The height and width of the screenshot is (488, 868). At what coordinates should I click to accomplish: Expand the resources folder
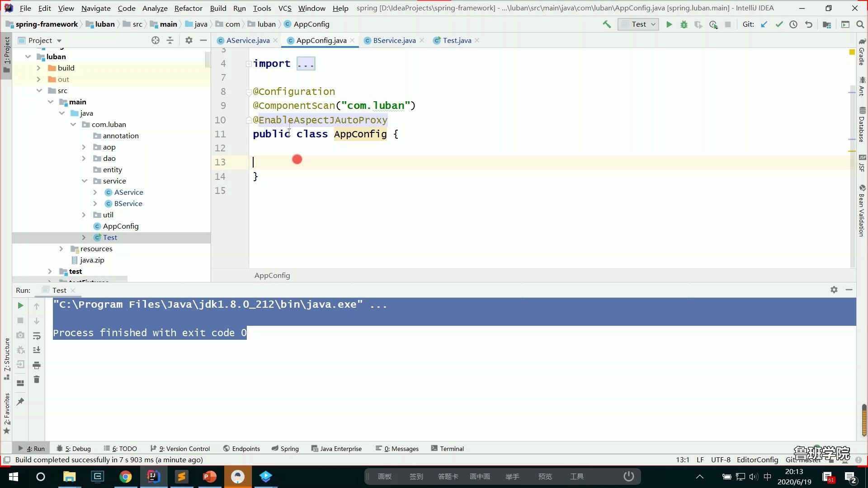pyautogui.click(x=61, y=249)
